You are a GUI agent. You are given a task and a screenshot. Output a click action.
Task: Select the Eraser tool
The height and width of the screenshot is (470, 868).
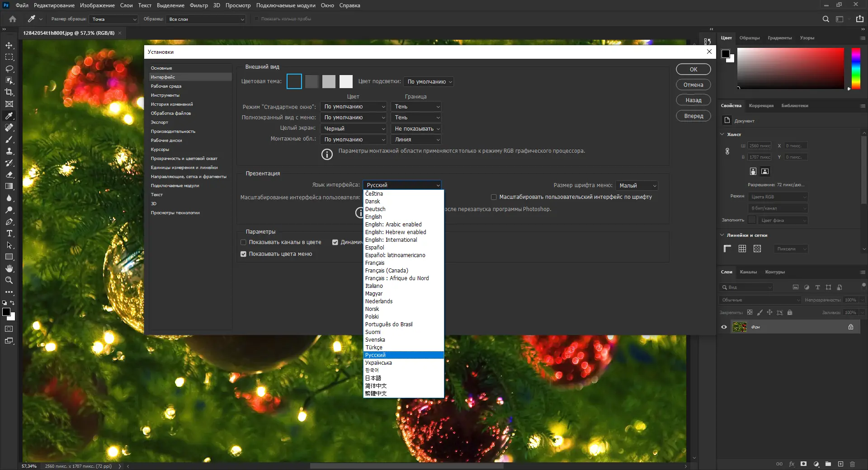tap(9, 175)
